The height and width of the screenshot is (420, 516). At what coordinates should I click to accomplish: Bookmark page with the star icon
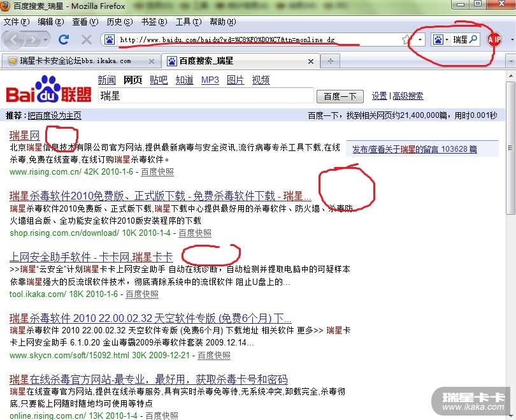pyautogui.click(x=406, y=40)
